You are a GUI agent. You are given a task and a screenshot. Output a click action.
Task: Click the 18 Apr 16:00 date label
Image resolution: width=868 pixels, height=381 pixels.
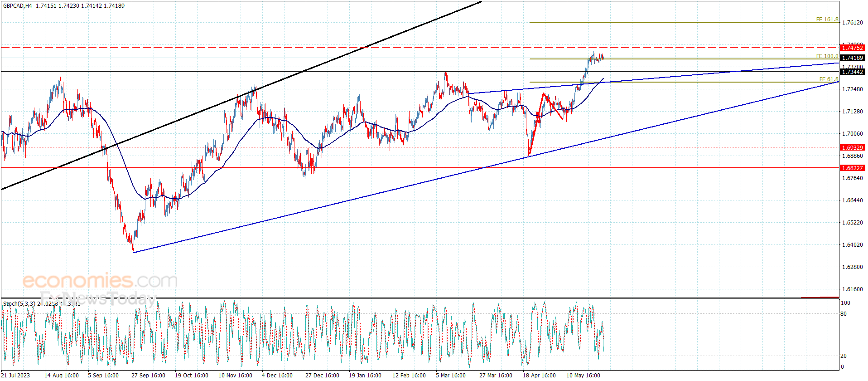(x=539, y=375)
